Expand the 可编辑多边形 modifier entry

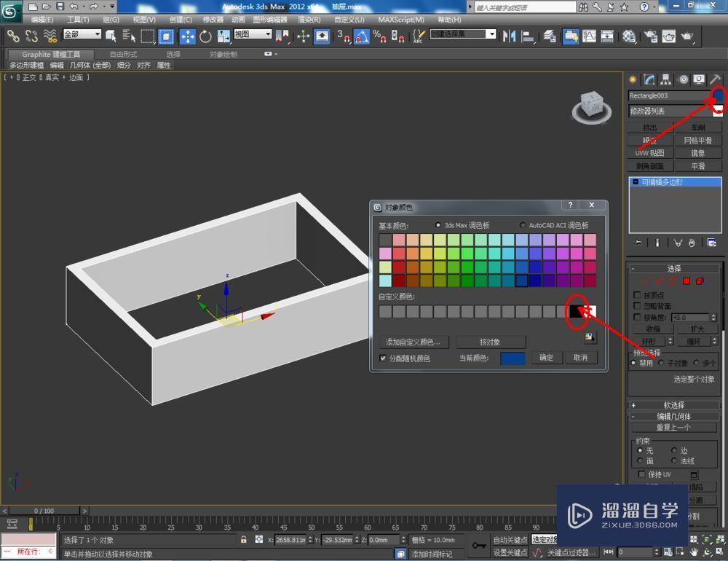tap(635, 181)
